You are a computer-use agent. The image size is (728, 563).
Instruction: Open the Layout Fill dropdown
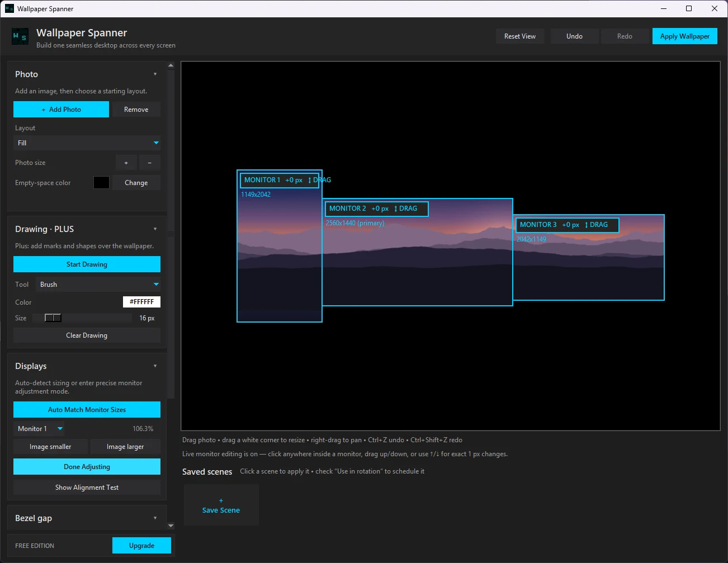(87, 143)
